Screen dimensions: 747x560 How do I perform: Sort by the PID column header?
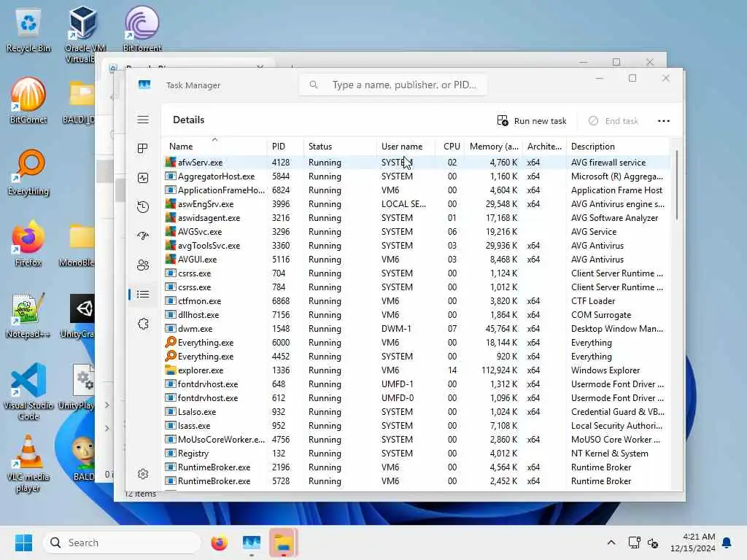pos(285,146)
